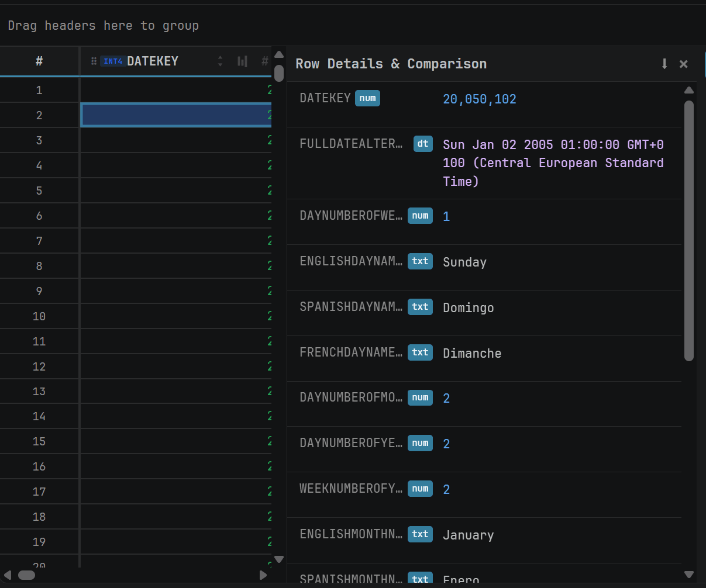The image size is (706, 588).
Task: Select row number 3
Action: [39, 140]
